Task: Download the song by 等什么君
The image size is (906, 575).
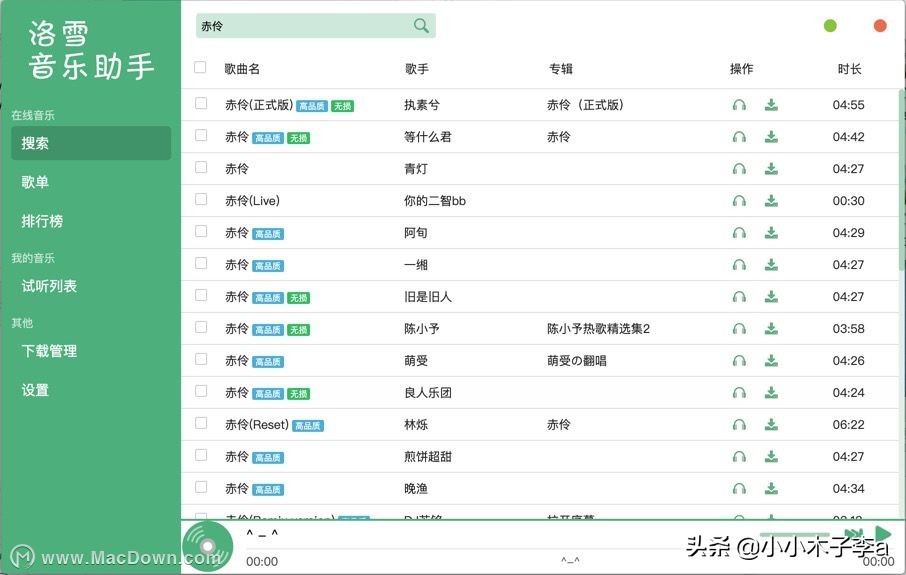Action: 771,137
